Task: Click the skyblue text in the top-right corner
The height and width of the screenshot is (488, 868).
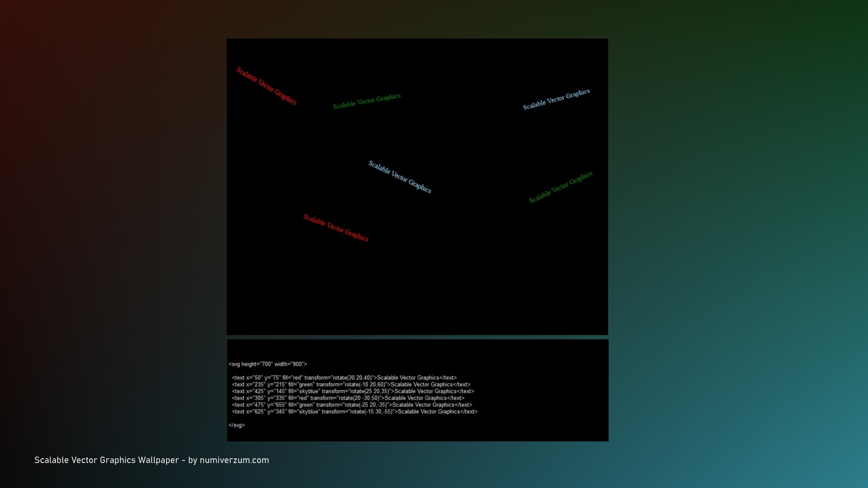Action: [556, 99]
